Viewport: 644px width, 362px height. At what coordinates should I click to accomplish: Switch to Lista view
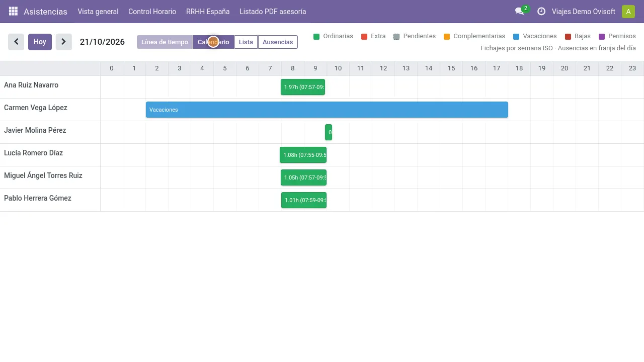click(x=246, y=42)
